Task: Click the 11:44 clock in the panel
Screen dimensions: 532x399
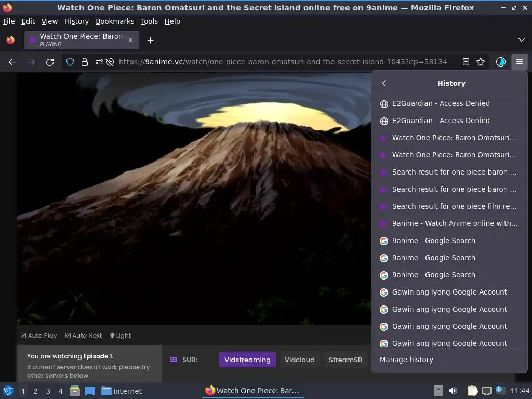Action: [520, 391]
